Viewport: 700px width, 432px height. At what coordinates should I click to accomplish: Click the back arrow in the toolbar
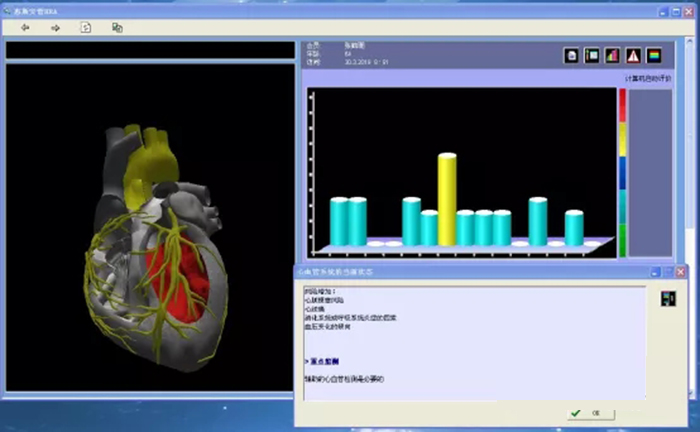(x=26, y=27)
